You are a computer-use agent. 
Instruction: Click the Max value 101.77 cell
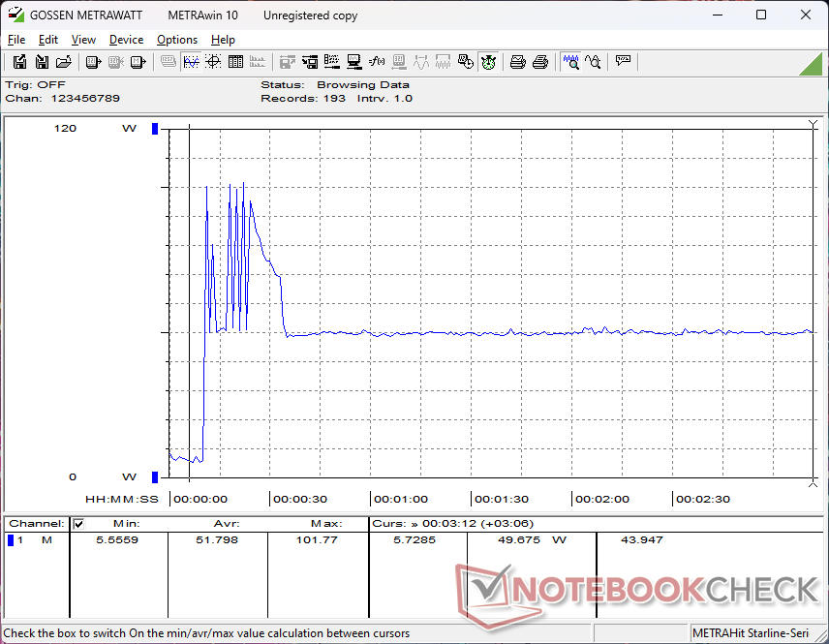tap(317, 540)
